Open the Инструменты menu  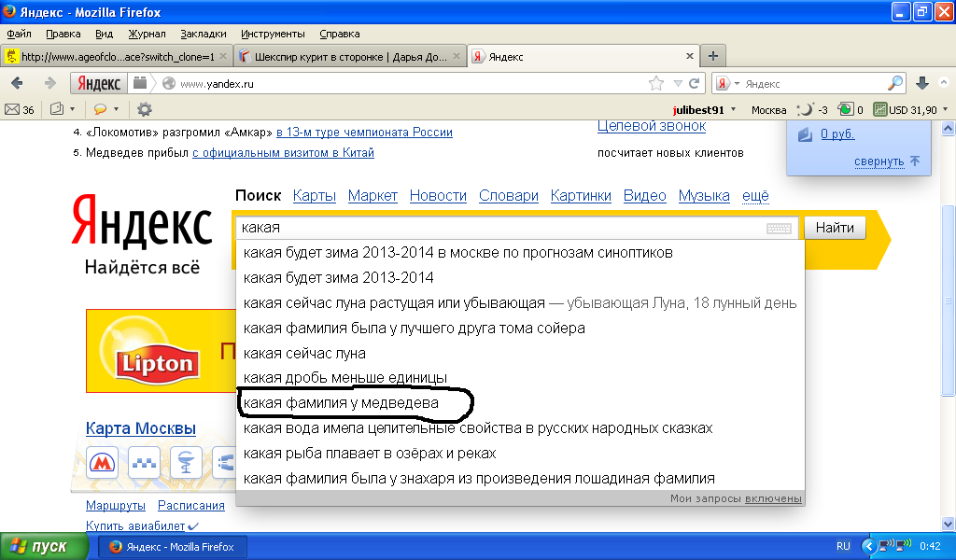(x=273, y=34)
